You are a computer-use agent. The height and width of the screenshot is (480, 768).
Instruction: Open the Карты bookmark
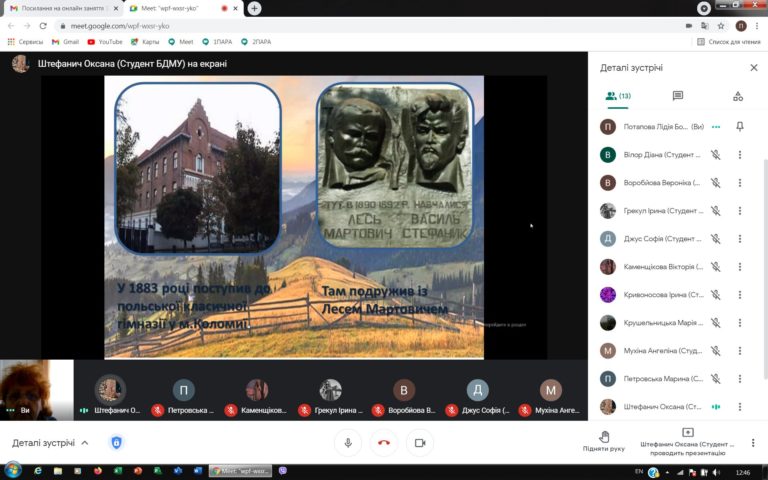(x=145, y=42)
